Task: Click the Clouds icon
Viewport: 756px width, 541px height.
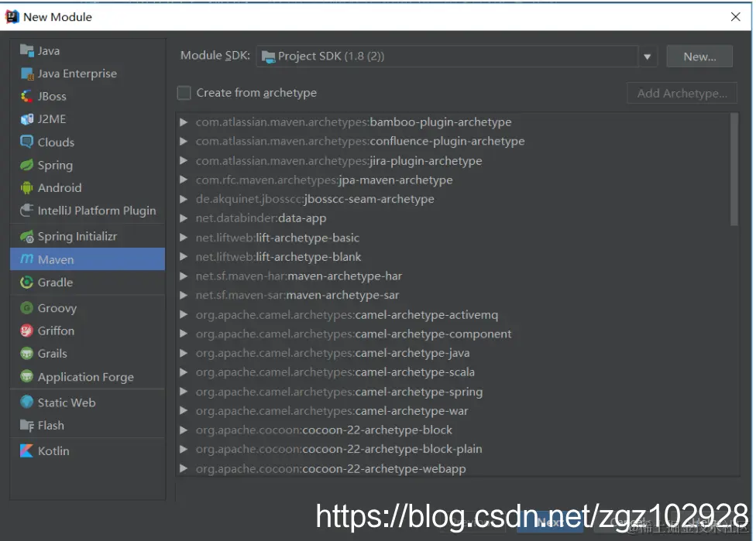Action: tap(26, 142)
